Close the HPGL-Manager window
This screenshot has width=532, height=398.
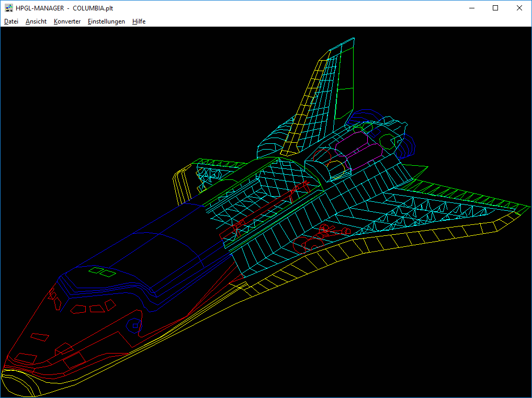519,8
